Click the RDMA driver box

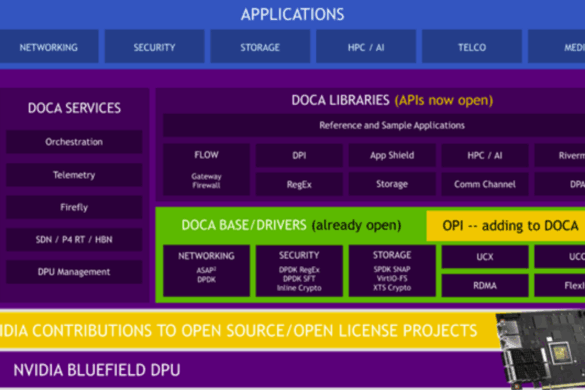[485, 286]
